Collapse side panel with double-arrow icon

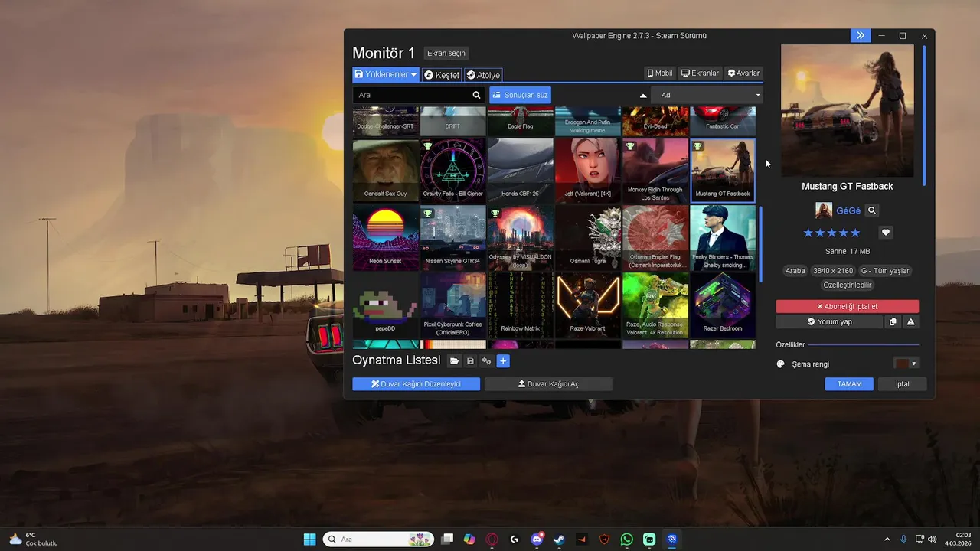point(861,36)
